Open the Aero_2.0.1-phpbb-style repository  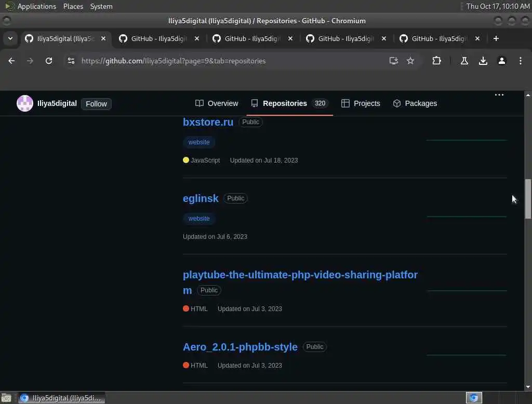240,347
